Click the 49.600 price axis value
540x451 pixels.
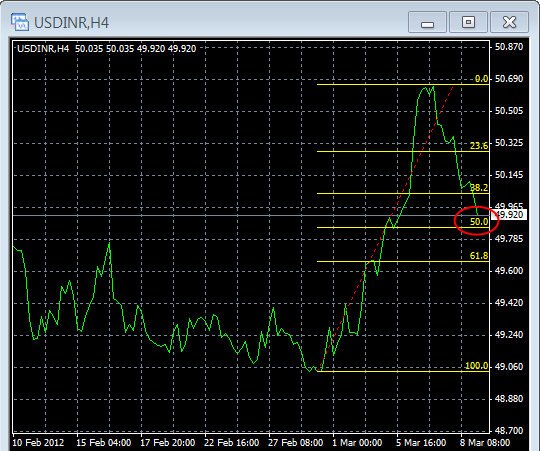[509, 271]
